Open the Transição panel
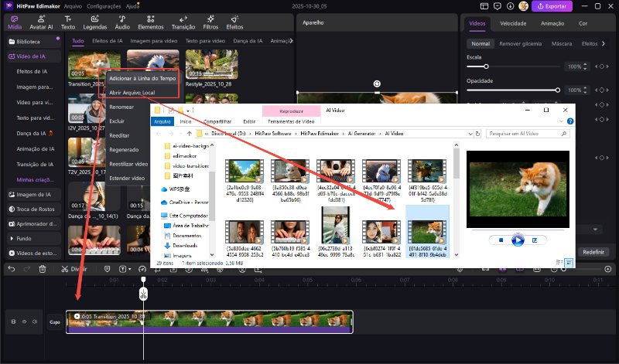 click(x=183, y=23)
